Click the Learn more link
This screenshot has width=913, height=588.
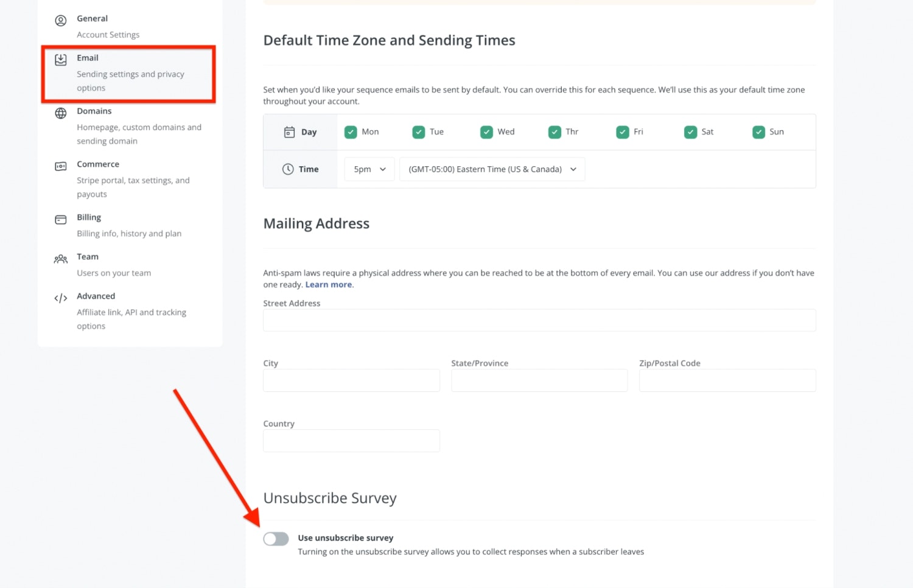point(328,285)
